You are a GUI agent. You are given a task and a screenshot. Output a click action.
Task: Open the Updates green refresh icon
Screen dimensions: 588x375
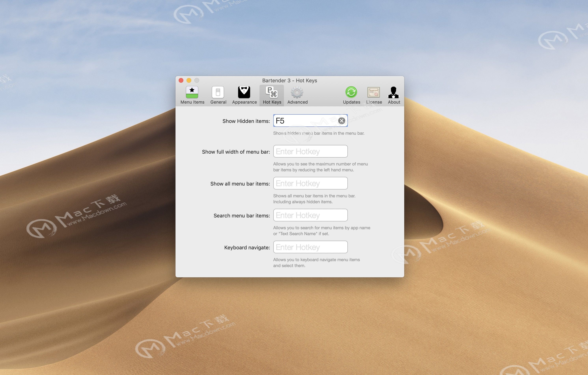tap(351, 95)
